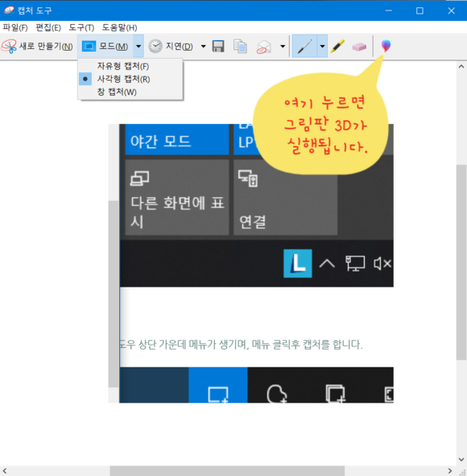Minimize the 캡처 도구 window

388,10
